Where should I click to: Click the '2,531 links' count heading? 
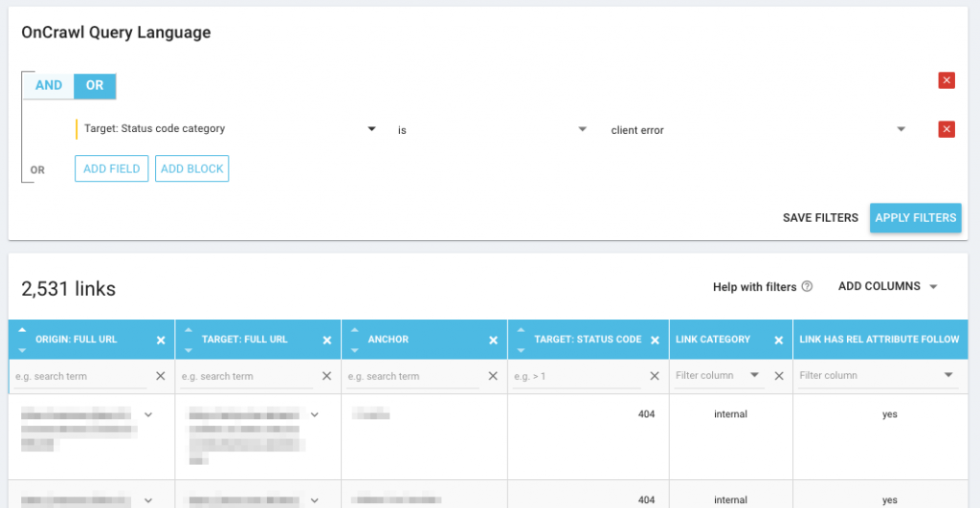click(x=69, y=289)
